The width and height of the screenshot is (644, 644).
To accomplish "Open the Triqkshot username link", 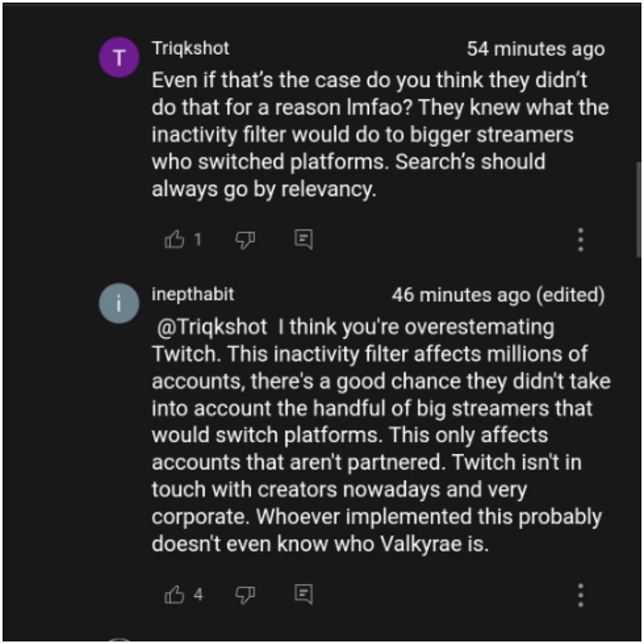I will click(190, 48).
